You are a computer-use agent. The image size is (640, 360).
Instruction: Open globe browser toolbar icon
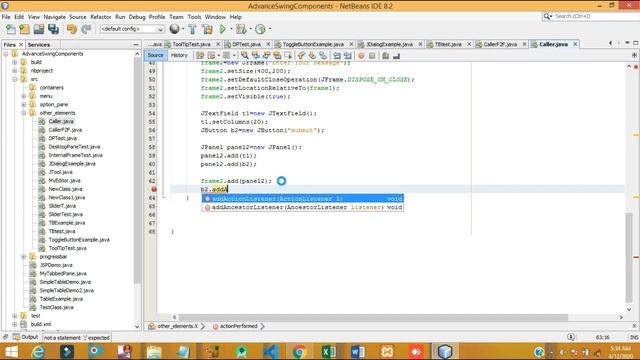pyautogui.click(x=174, y=29)
